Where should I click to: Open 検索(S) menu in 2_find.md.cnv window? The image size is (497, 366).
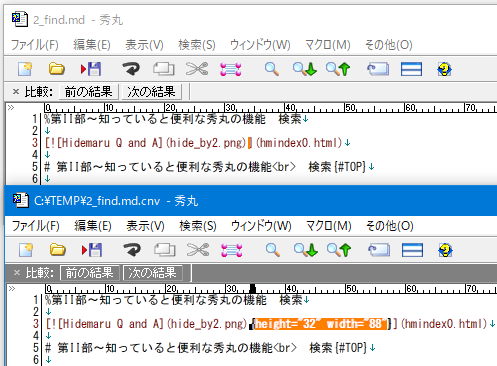coord(198,226)
